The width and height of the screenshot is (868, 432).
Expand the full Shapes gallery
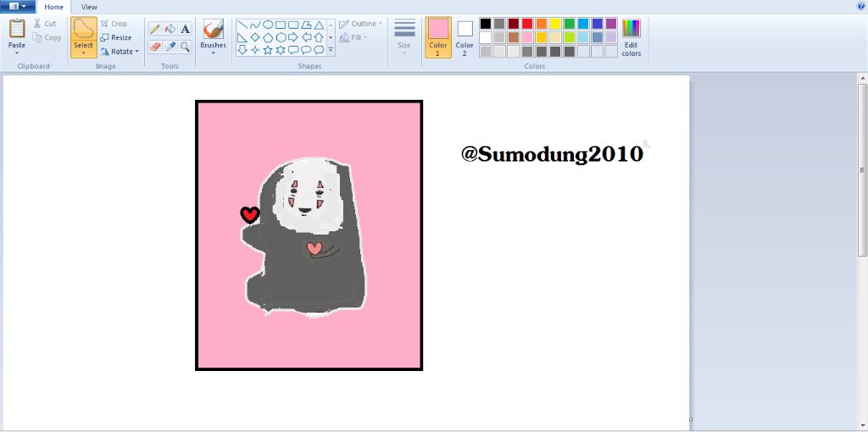[331, 50]
